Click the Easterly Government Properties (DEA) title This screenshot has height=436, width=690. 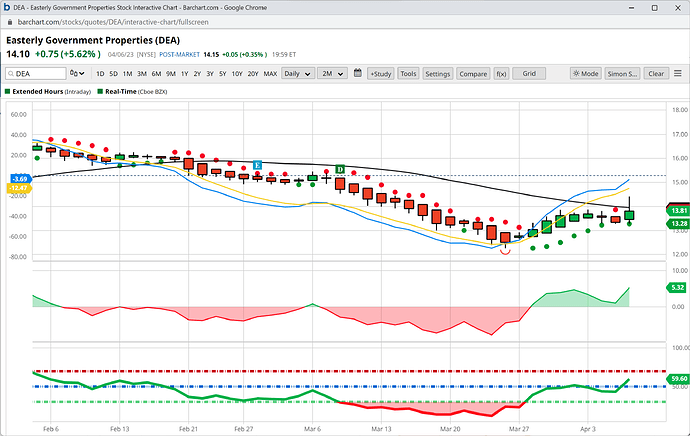93,40
